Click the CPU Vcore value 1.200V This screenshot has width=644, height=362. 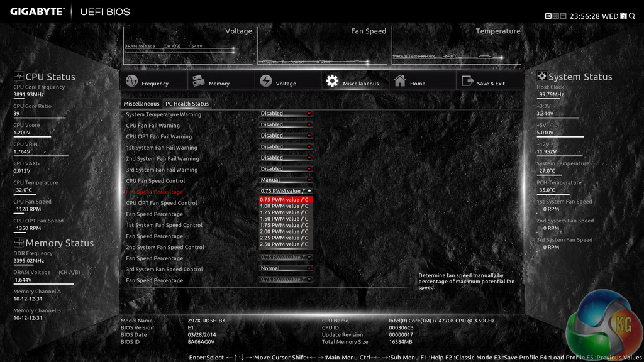[x=22, y=133]
